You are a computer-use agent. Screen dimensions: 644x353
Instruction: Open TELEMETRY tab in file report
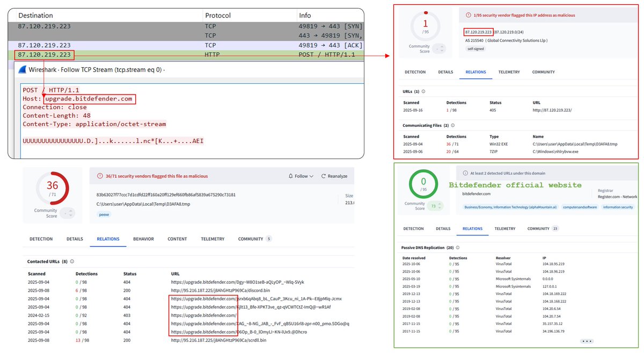[213, 239]
